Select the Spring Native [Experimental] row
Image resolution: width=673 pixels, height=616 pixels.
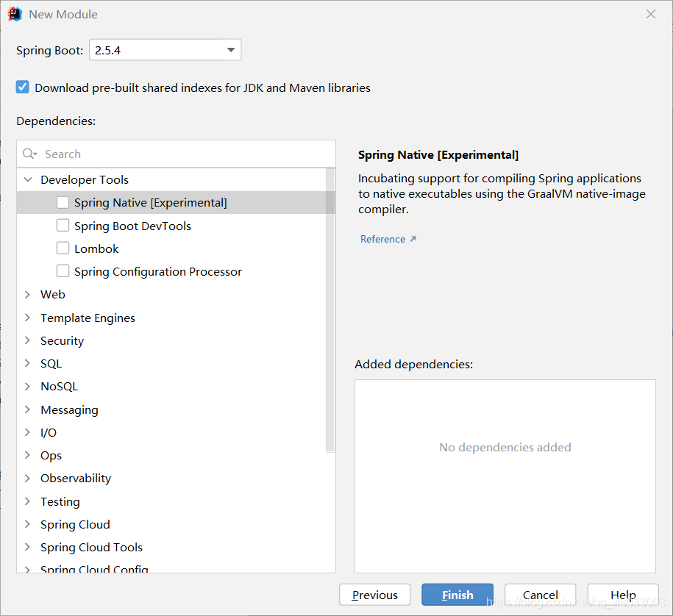(x=176, y=202)
